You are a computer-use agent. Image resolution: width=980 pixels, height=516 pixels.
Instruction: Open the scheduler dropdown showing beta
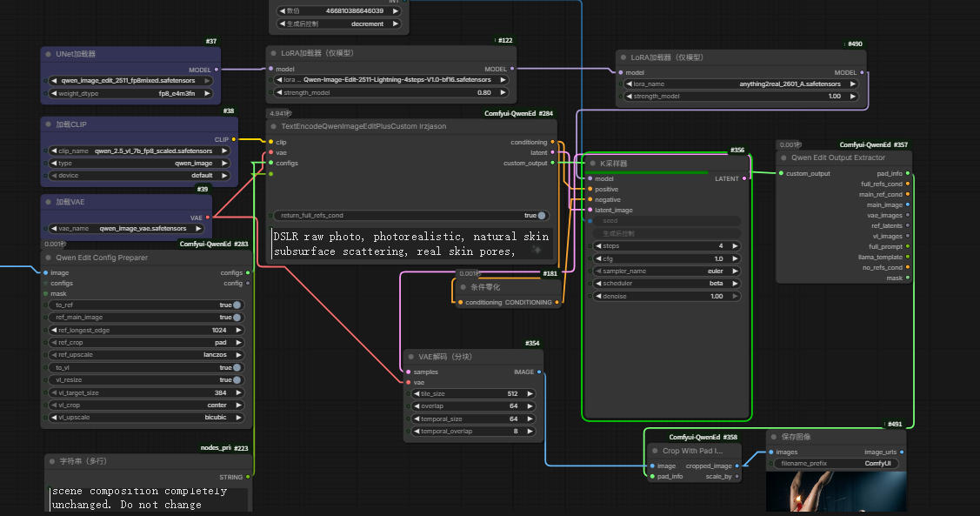(x=666, y=284)
